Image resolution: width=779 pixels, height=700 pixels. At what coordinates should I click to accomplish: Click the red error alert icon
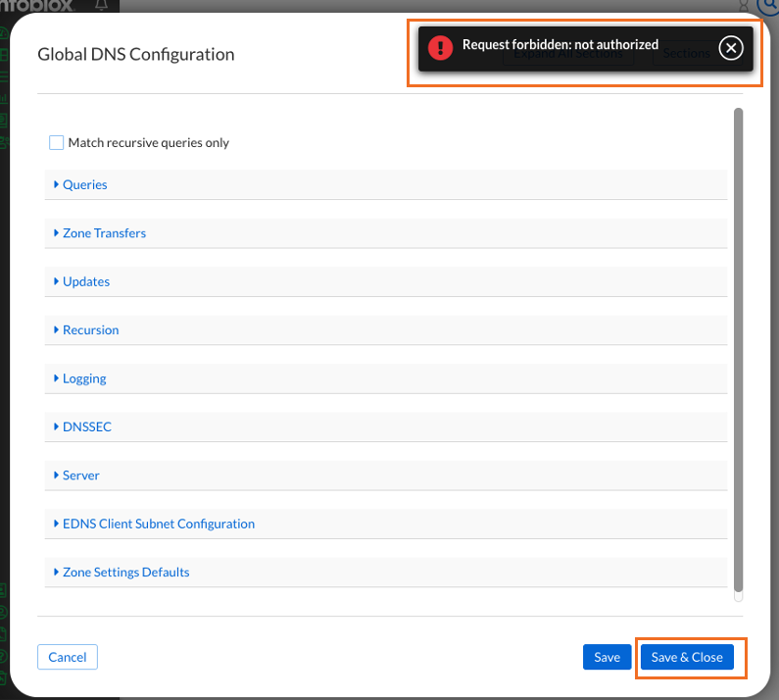click(x=441, y=48)
